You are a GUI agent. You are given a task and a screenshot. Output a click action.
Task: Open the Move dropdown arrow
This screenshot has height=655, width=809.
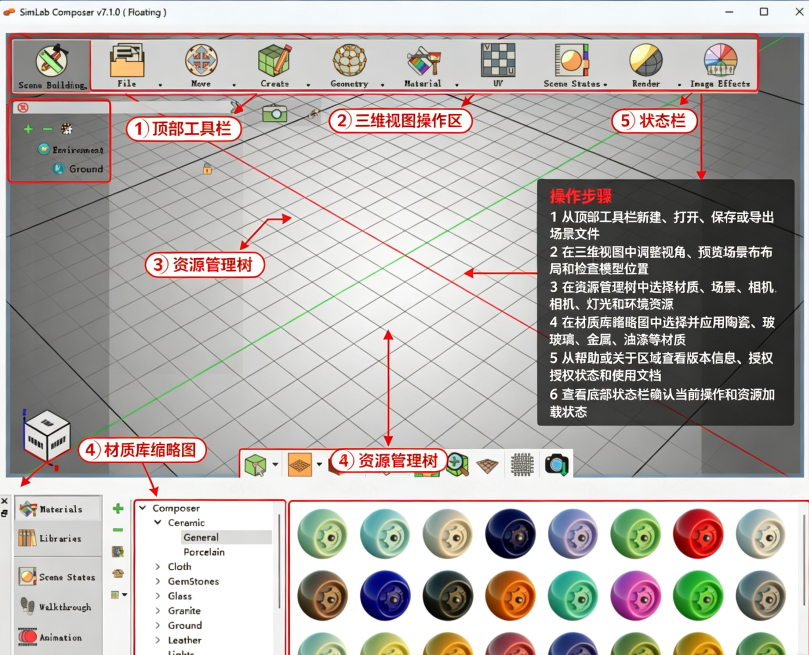tap(234, 85)
